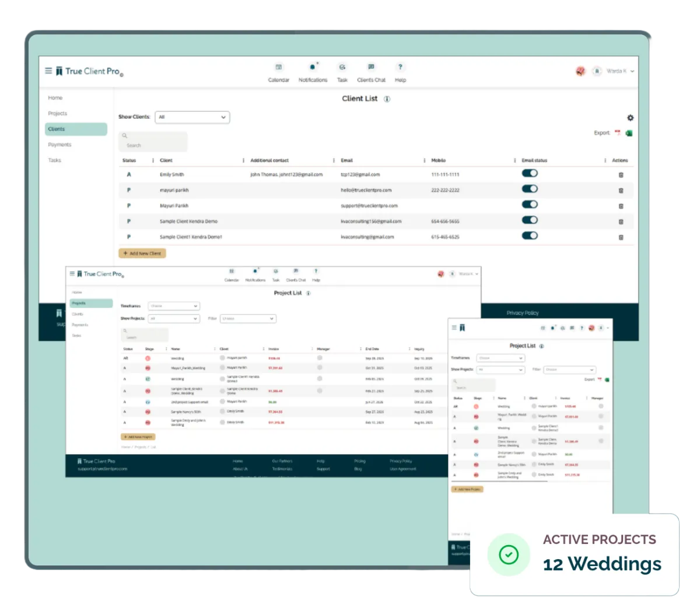700x608 pixels.
Task: Open the Warda K user menu in Client List window
Action: coord(619,71)
